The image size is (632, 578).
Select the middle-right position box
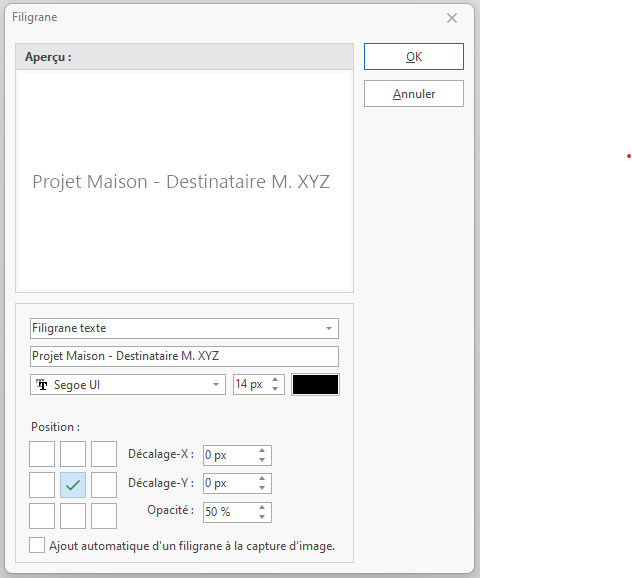(x=104, y=485)
